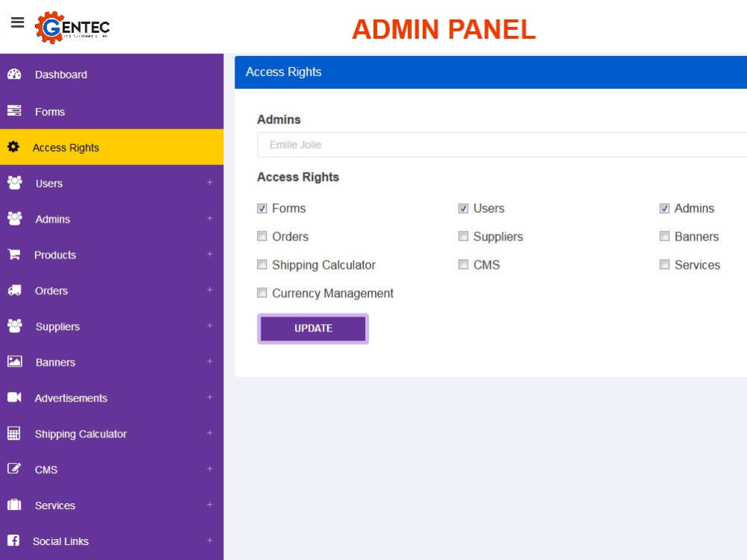Expand the Services submenu plus
The height and width of the screenshot is (560, 747).
point(210,505)
